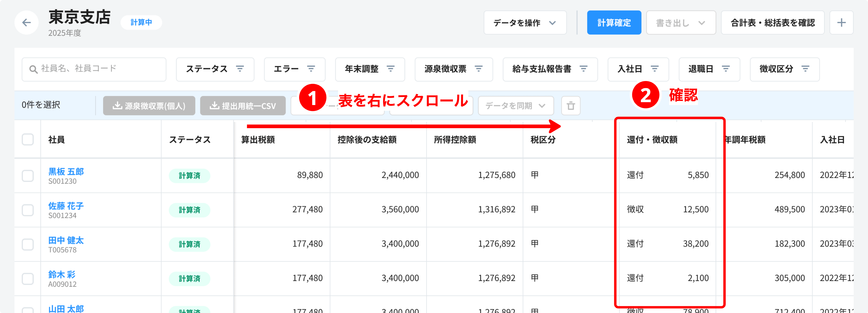Click the filter icon on エラー filter
This screenshot has height=313, width=868.
(311, 69)
